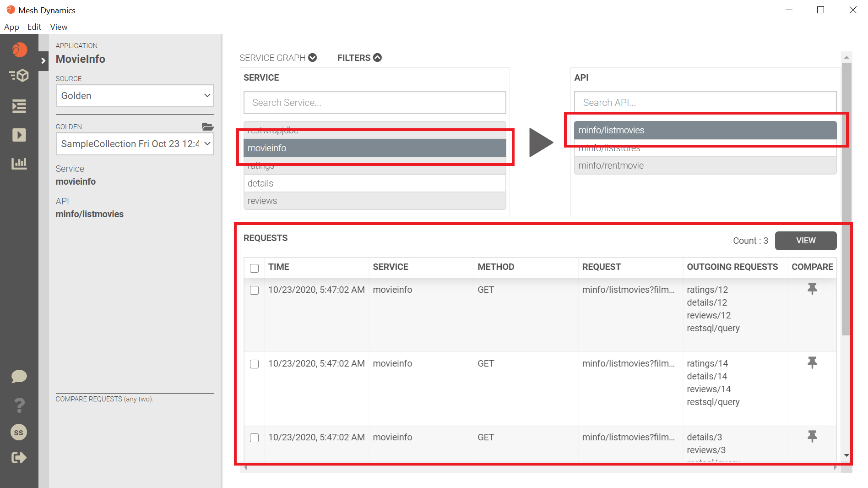
Task: Click the vertical scrollbar on the right
Action: 846,199
